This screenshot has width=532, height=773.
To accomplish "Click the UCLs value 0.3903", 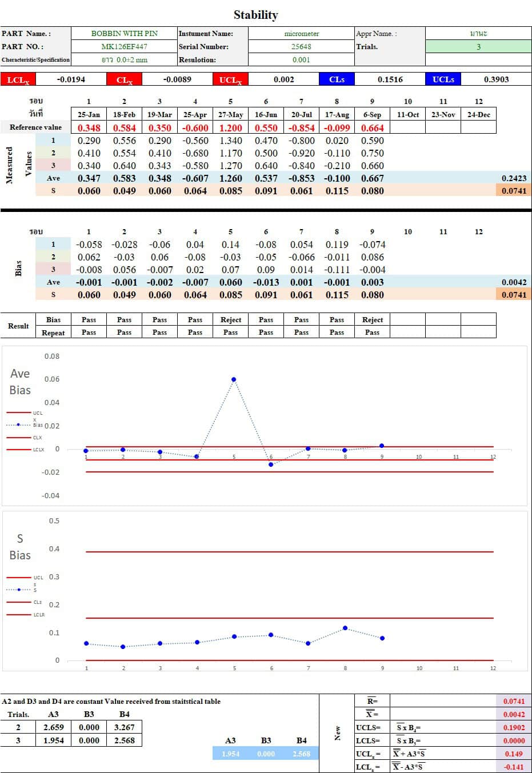I will click(x=495, y=80).
